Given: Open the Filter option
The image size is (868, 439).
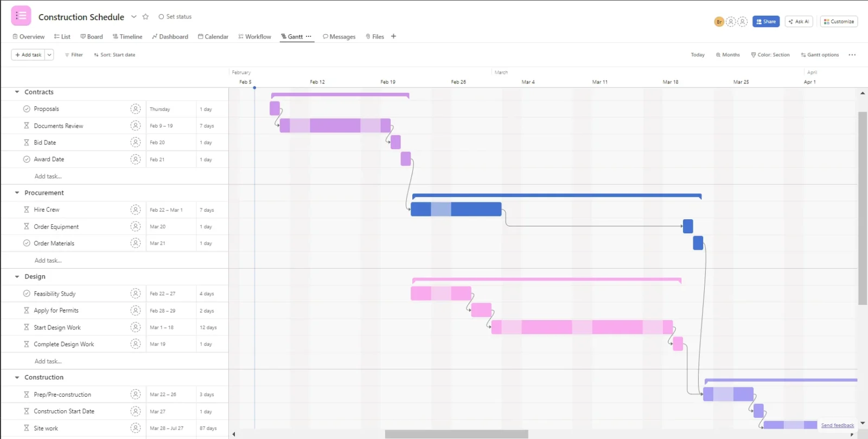Looking at the screenshot, I should (74, 55).
